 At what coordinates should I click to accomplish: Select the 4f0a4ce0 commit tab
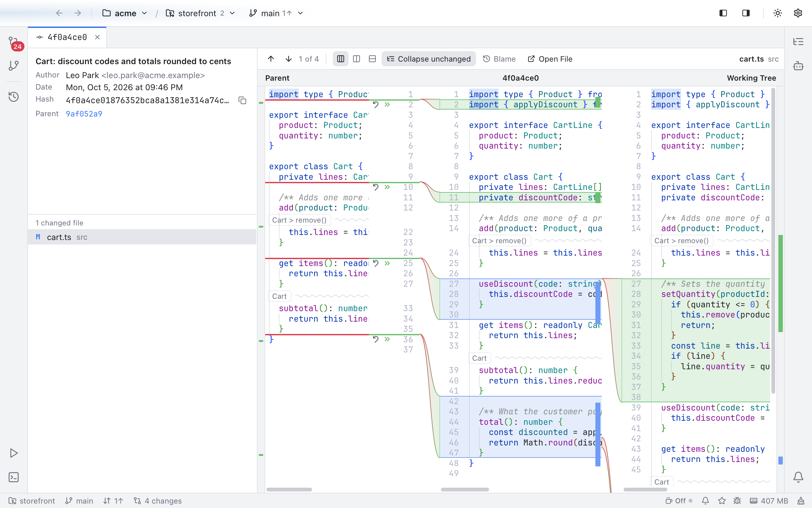pos(67,37)
